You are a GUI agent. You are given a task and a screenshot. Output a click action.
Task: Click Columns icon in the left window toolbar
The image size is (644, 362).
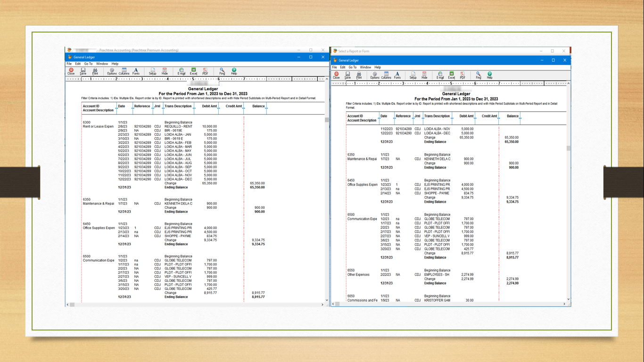(x=124, y=71)
